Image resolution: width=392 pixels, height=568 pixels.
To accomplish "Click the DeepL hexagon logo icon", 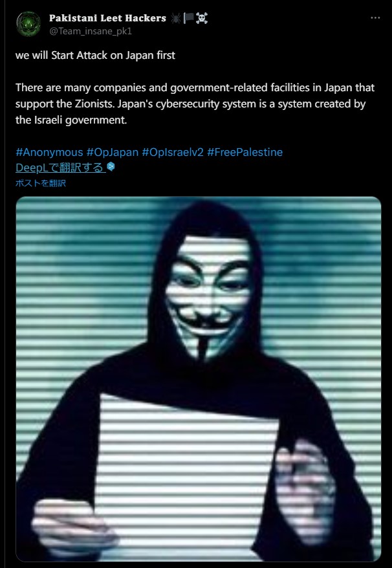I will pyautogui.click(x=111, y=167).
